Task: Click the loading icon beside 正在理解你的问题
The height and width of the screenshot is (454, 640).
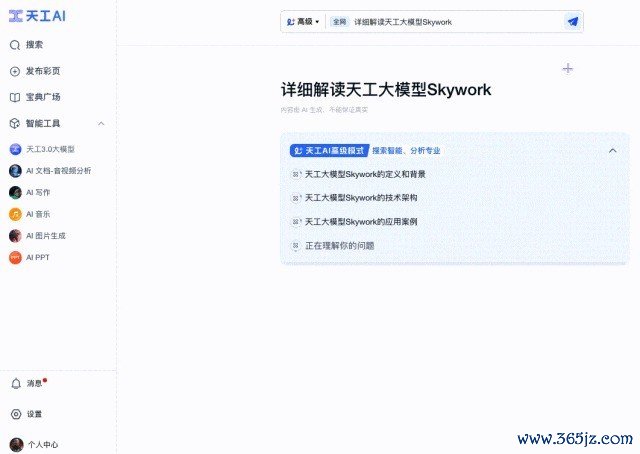Action: 296,246
